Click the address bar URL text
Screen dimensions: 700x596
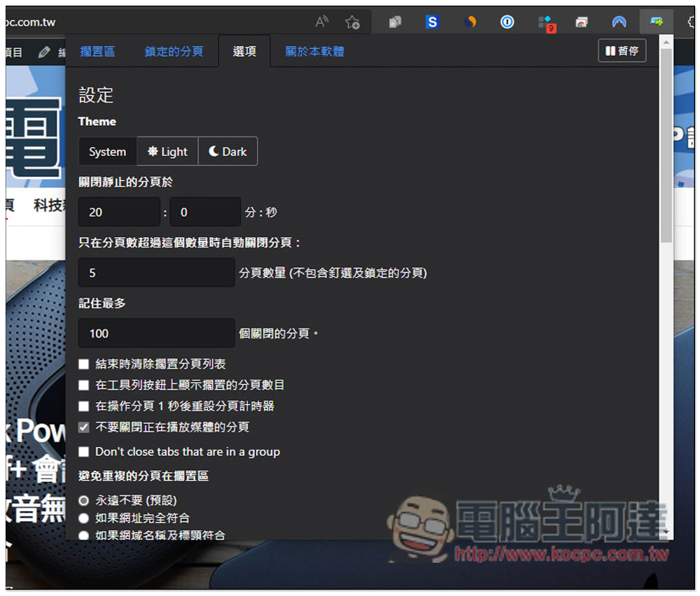coord(30,22)
